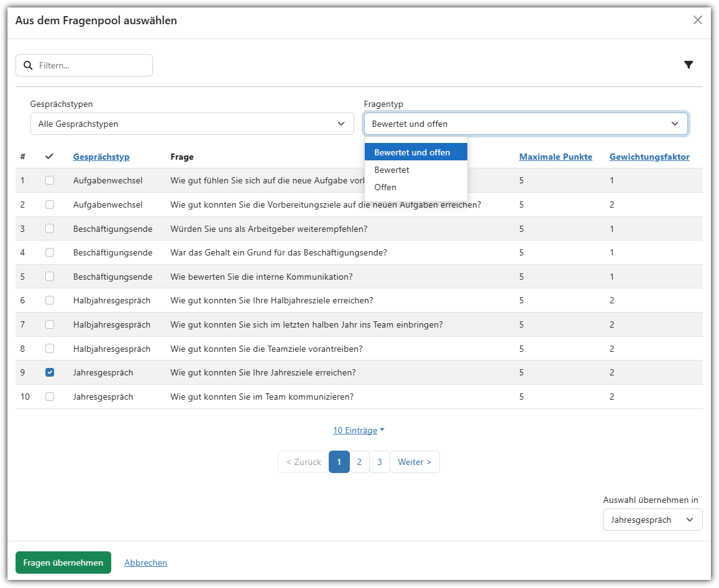The image size is (719, 588).
Task: Choose 'Bewertet' from the Fragentyp list
Action: click(392, 170)
